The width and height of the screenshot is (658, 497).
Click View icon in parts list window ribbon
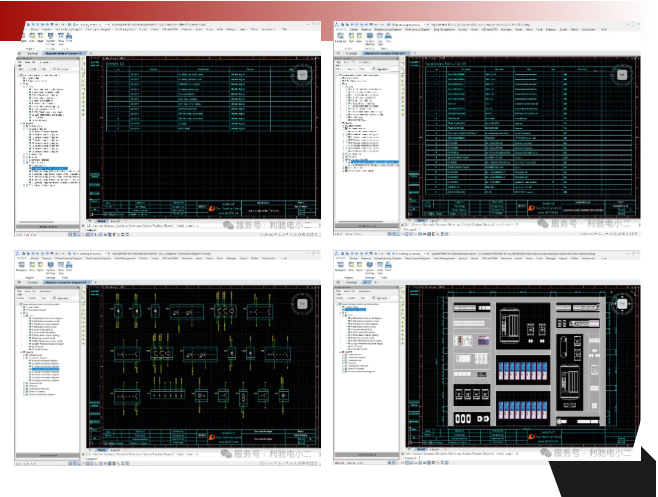(x=351, y=38)
